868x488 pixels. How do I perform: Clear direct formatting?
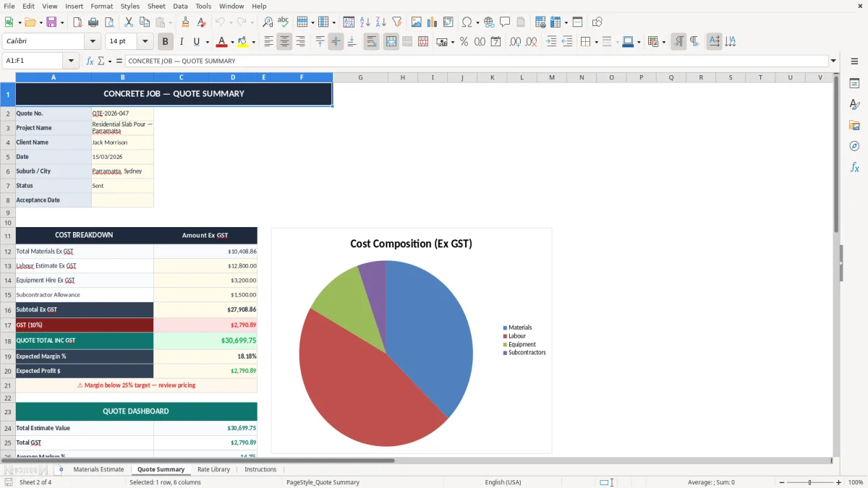(202, 22)
